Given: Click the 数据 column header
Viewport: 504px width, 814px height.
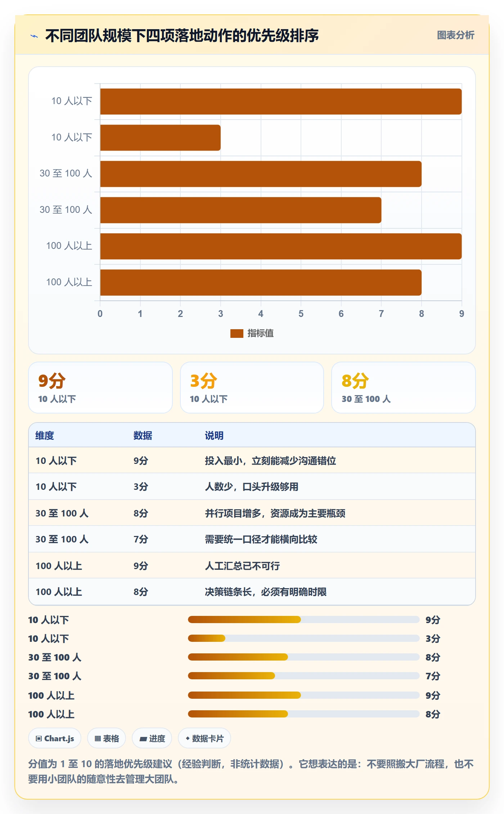Looking at the screenshot, I should point(143,435).
